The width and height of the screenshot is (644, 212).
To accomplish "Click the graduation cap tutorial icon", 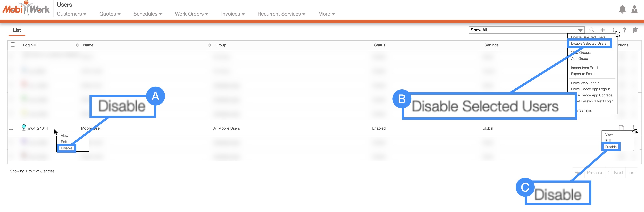I will (x=635, y=30).
